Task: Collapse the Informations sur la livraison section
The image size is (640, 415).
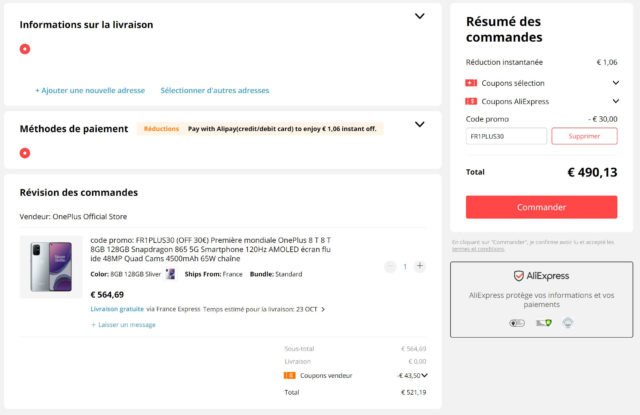Action: [420, 16]
